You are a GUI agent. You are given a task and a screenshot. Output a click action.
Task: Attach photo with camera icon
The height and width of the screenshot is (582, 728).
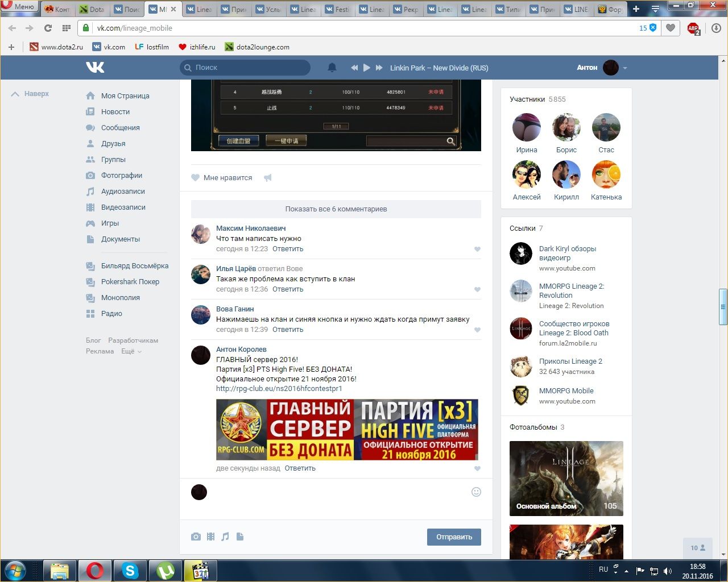(x=196, y=537)
